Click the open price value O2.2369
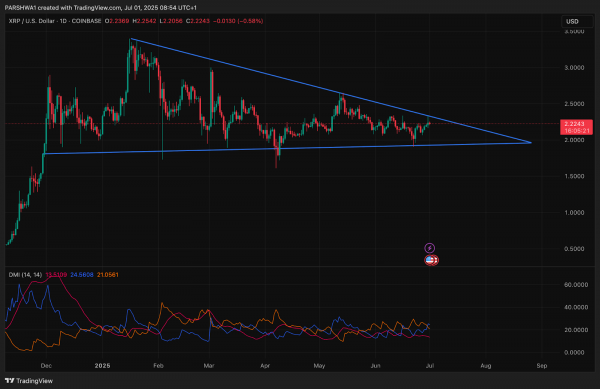600x389 pixels. pos(117,21)
